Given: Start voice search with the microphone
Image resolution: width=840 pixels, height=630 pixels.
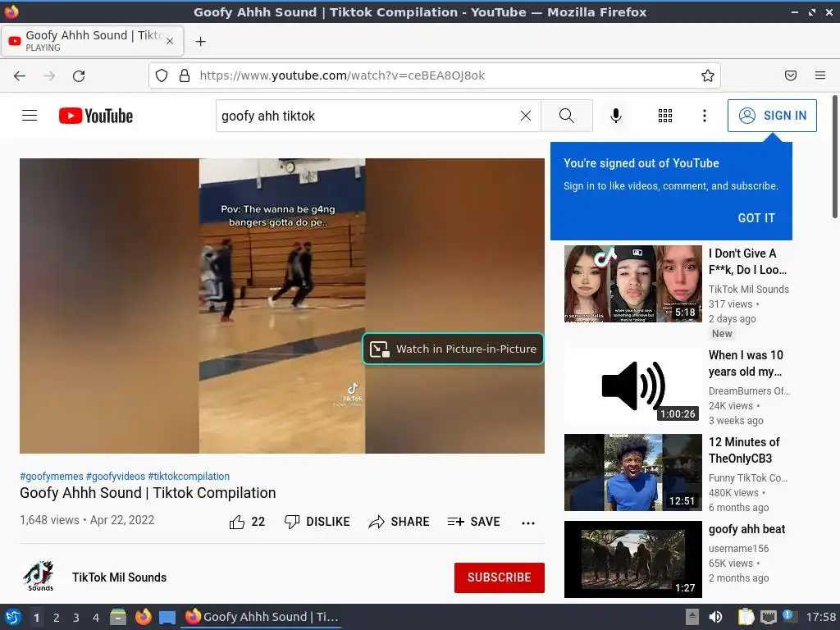Looking at the screenshot, I should (616, 116).
